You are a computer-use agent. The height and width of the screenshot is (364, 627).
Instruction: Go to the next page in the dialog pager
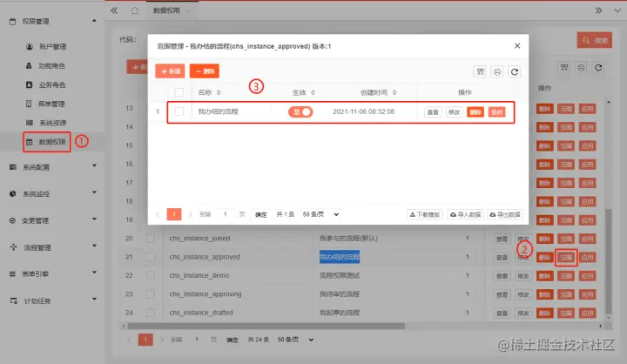tap(190, 214)
